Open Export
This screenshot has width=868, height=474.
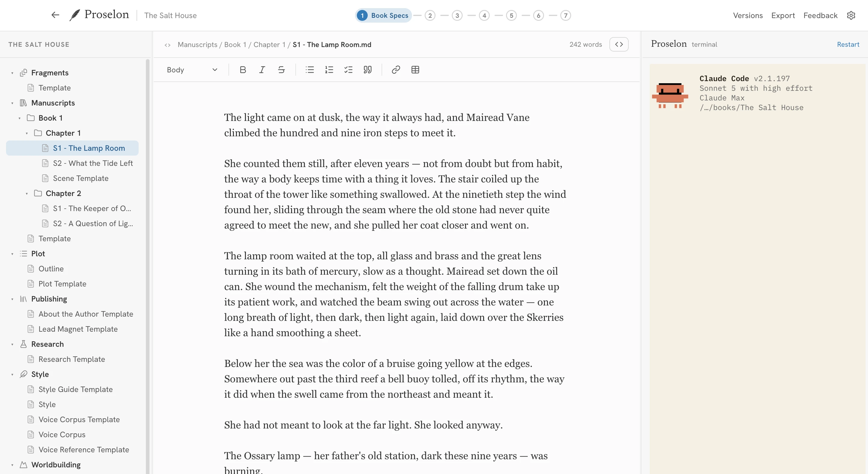pyautogui.click(x=783, y=15)
